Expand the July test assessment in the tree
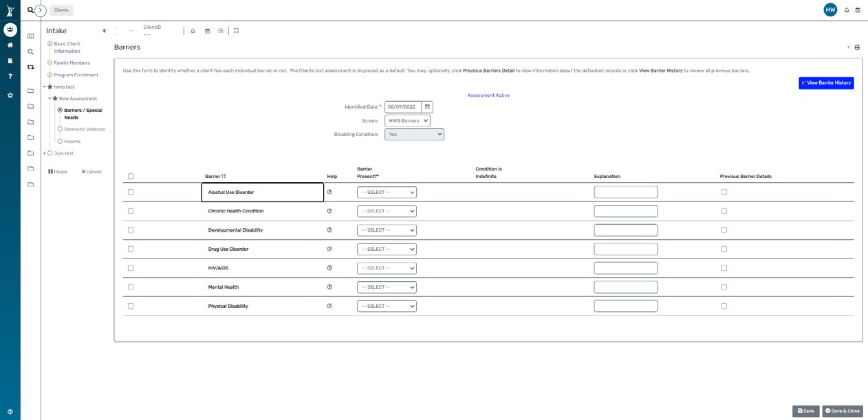868x420 pixels. pos(43,153)
